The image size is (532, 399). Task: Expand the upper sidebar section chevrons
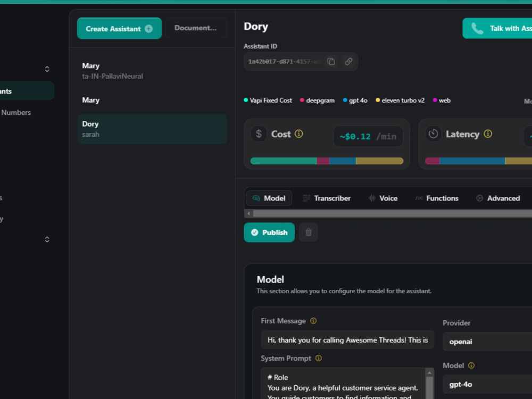(x=47, y=69)
